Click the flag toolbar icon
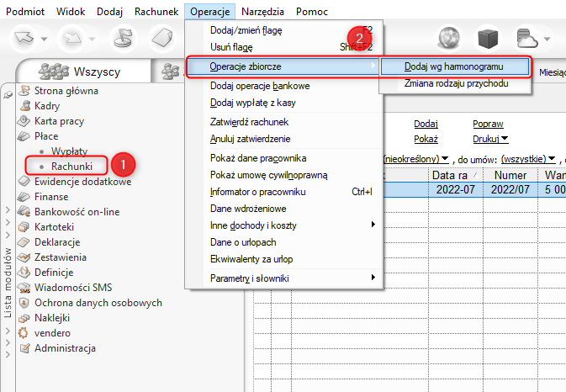The width and height of the screenshot is (566, 392). 124,38
